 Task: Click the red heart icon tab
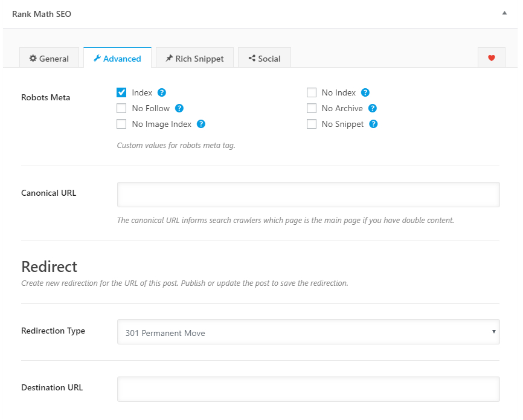click(x=492, y=58)
